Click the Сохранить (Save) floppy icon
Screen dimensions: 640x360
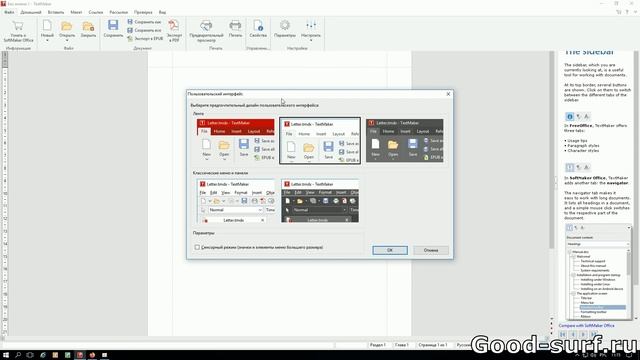(x=113, y=25)
